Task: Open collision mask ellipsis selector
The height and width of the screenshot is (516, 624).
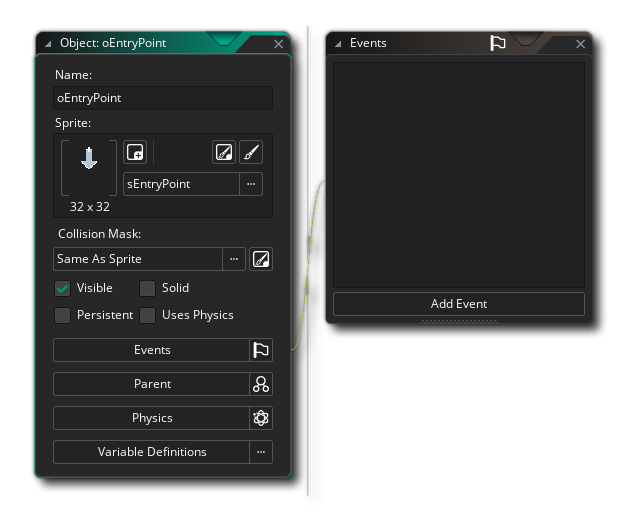Action: click(x=234, y=259)
